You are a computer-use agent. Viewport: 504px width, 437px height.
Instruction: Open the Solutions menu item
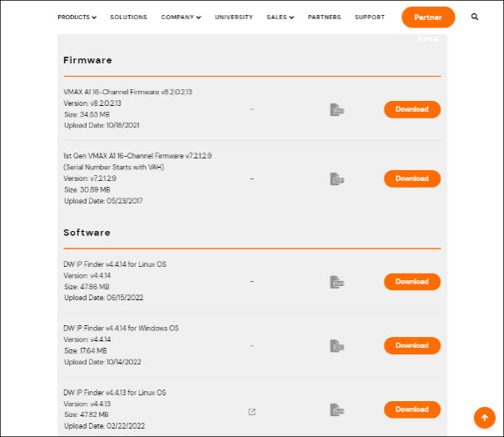(x=128, y=17)
